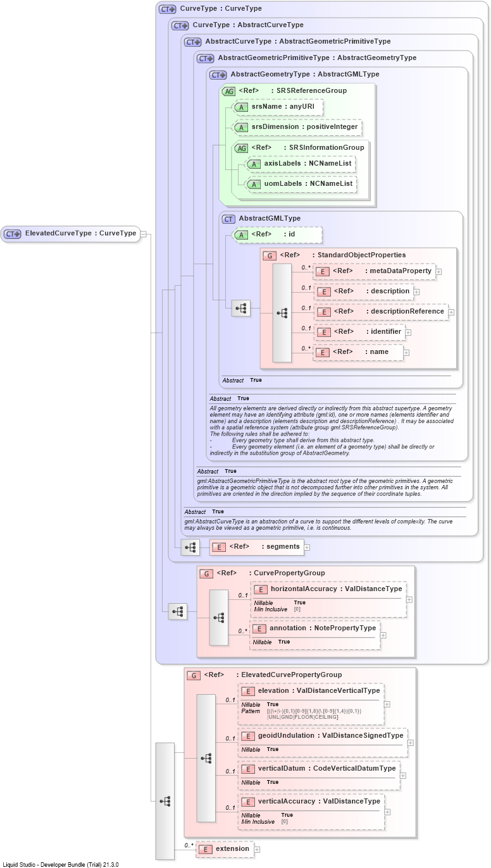This screenshot has height=868, width=491.
Task: Select the elevation : ValDistanceVerticalType label
Action: point(320,691)
